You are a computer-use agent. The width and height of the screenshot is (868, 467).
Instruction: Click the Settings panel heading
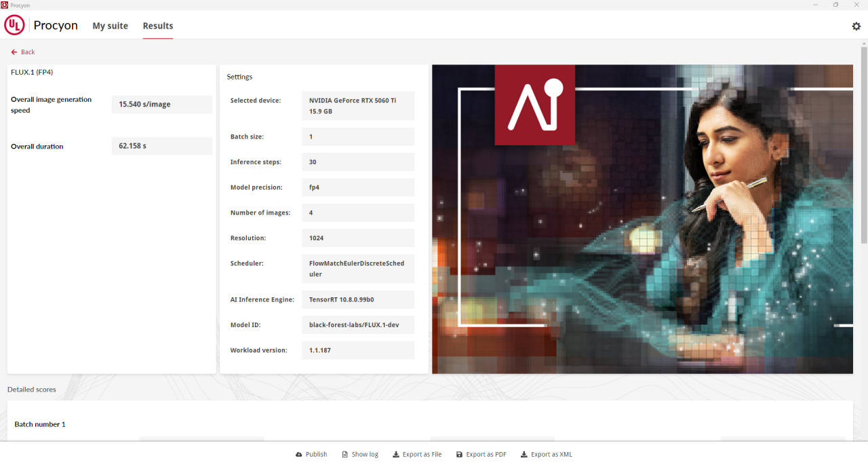[x=239, y=77]
